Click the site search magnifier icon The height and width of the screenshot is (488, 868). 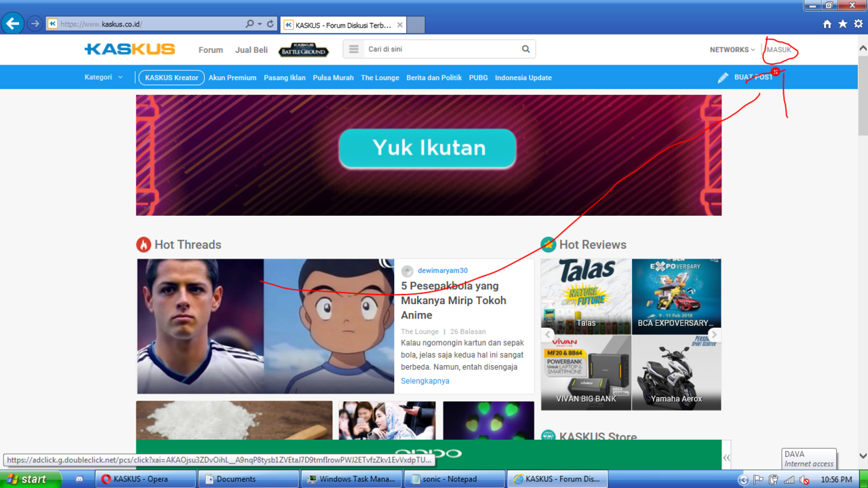click(x=526, y=49)
